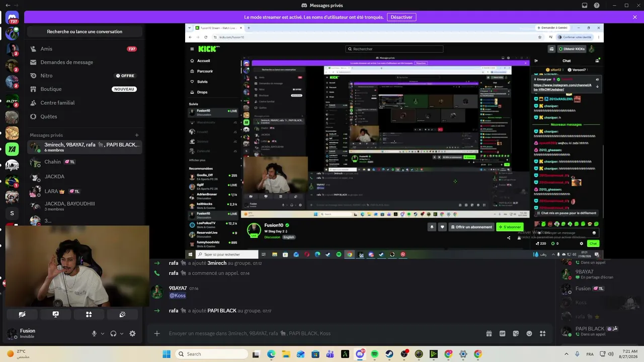Viewport: 644px width, 362px height.
Task: Go back with Discord's back arrow
Action: [8, 6]
